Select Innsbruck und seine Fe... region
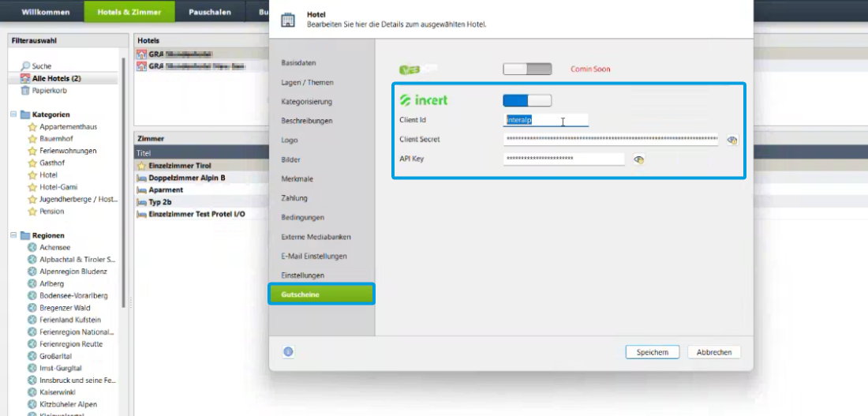 (x=77, y=380)
